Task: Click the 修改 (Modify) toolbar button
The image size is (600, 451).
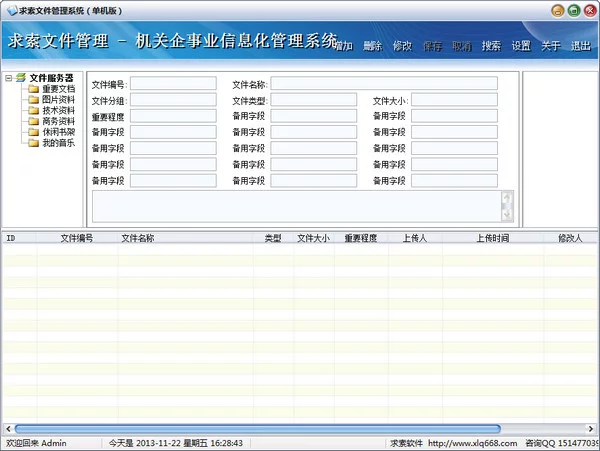Action: [x=403, y=46]
